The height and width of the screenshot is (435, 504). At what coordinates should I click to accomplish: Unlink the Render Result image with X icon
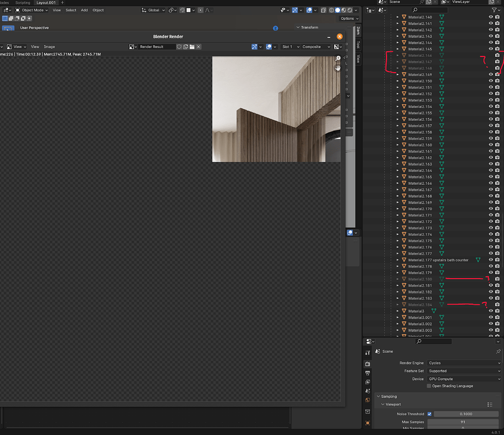coord(199,47)
